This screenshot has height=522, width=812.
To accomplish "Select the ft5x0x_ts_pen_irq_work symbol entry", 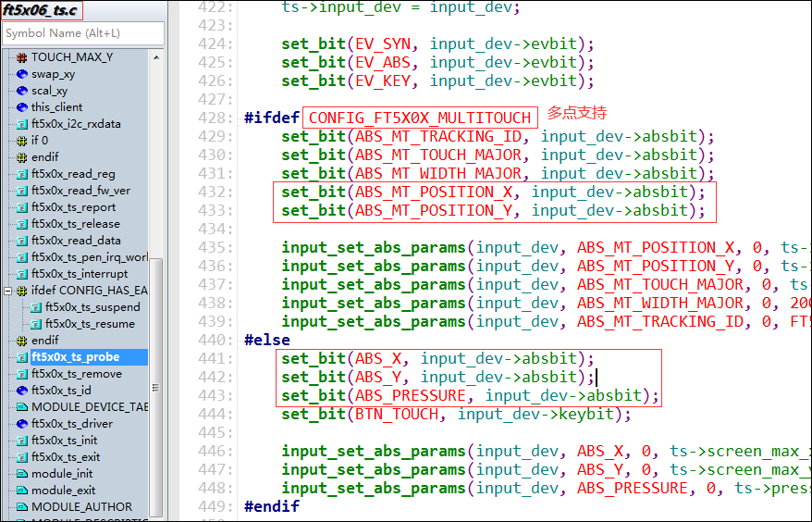I will [90, 257].
